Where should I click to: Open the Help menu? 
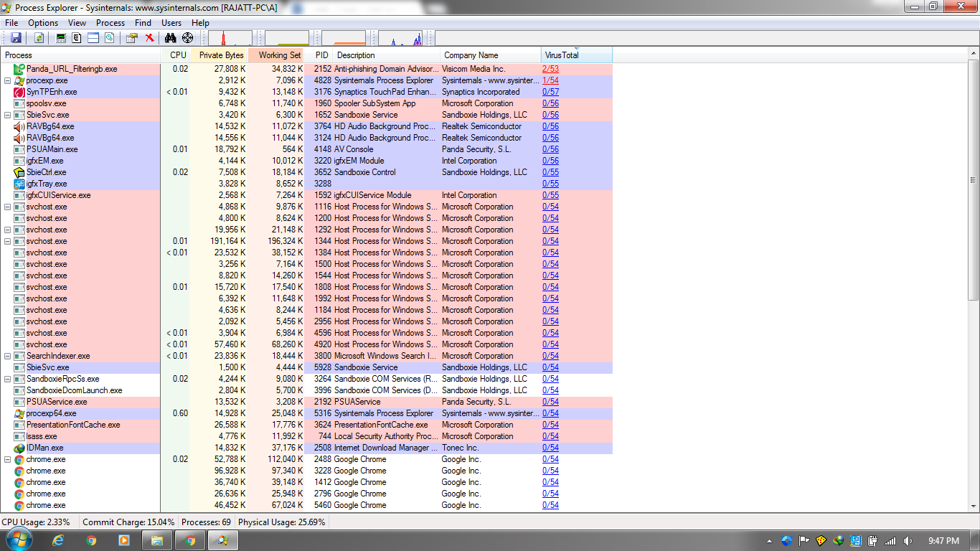pyautogui.click(x=201, y=23)
